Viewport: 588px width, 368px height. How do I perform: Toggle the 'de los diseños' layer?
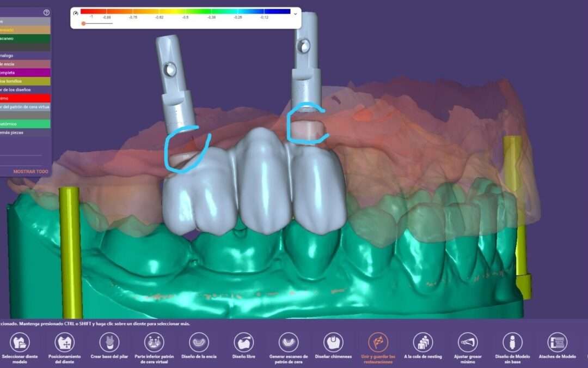pos(25,90)
